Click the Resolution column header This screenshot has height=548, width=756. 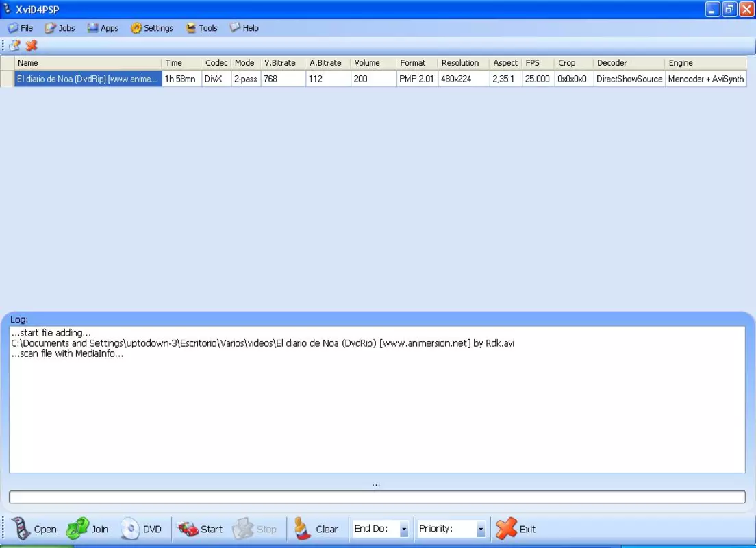464,63
